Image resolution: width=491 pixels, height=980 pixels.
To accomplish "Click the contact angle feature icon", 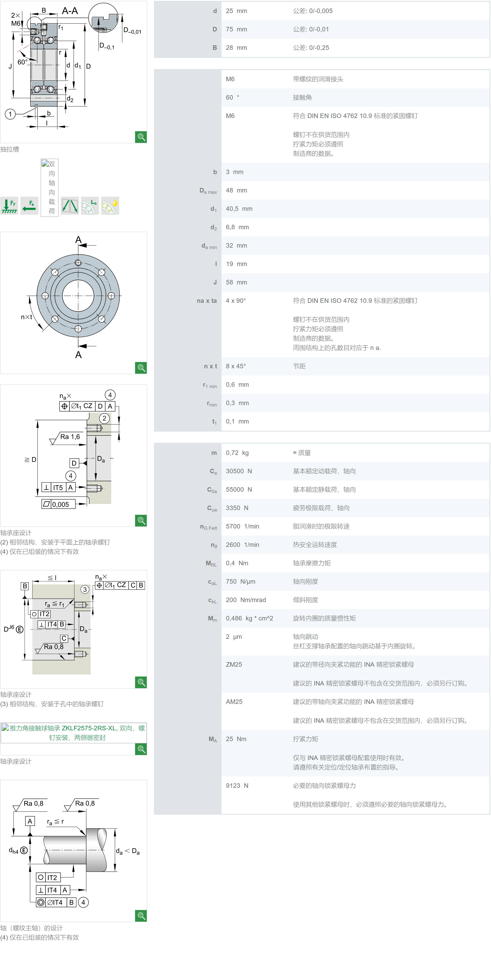I will pyautogui.click(x=70, y=206).
